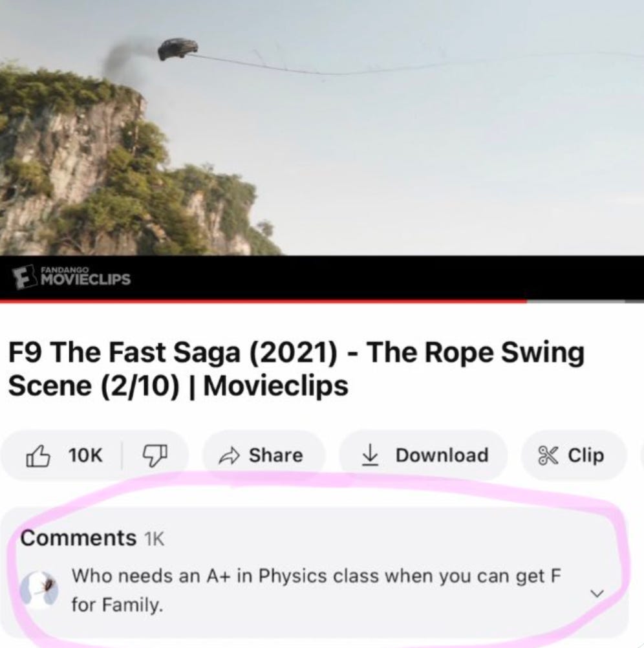The width and height of the screenshot is (644, 648).
Task: Click the 1K comments count
Action: [x=154, y=539]
